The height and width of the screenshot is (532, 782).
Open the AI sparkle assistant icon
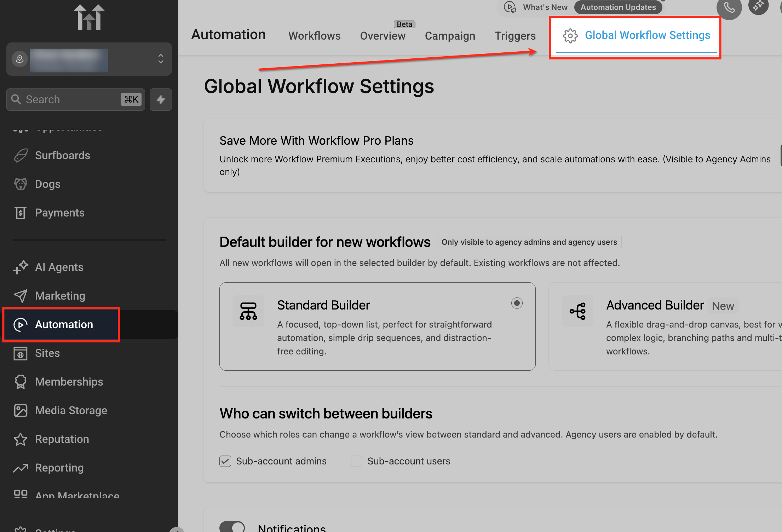[x=758, y=6]
